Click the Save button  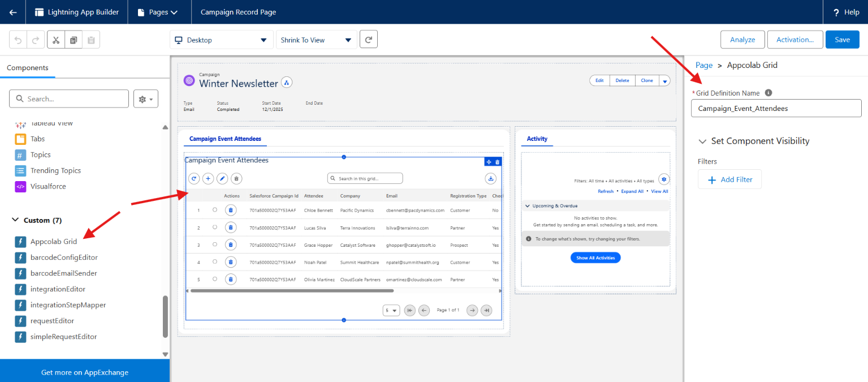coord(843,40)
